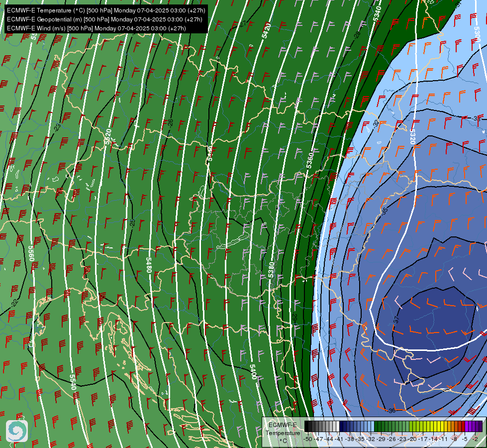
Task: Pick the red swatch before -5 in the legend
Action: [463, 426]
